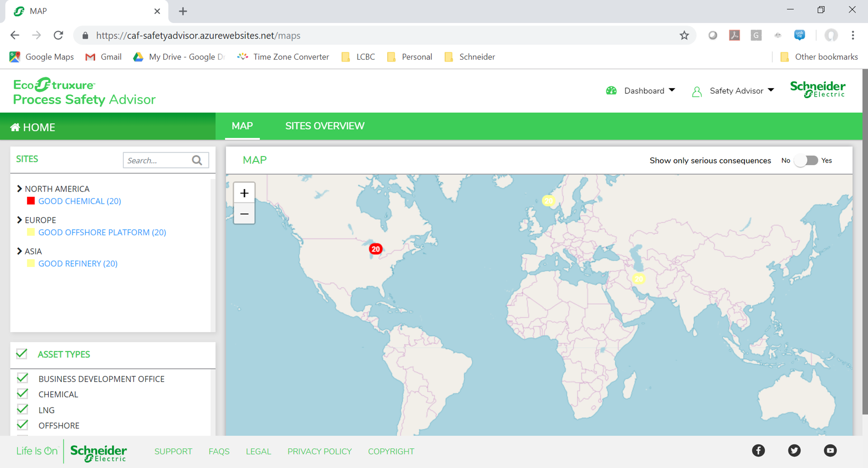The width and height of the screenshot is (868, 468).
Task: Click the map zoom out minus button
Action: click(244, 213)
